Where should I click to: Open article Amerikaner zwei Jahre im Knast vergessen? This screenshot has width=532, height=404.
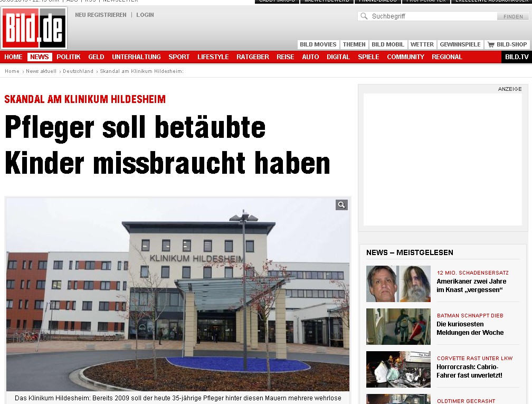coord(471,286)
